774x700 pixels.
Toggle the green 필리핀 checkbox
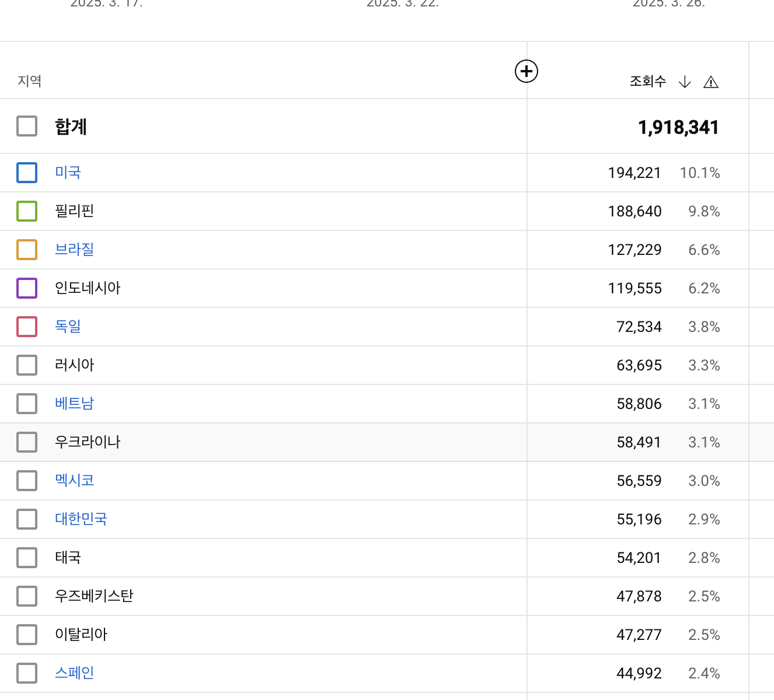tap(27, 211)
